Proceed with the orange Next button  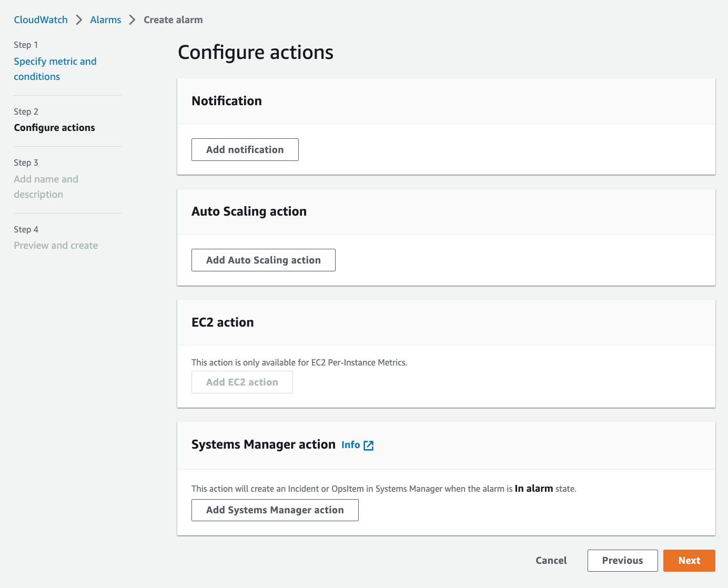(689, 561)
